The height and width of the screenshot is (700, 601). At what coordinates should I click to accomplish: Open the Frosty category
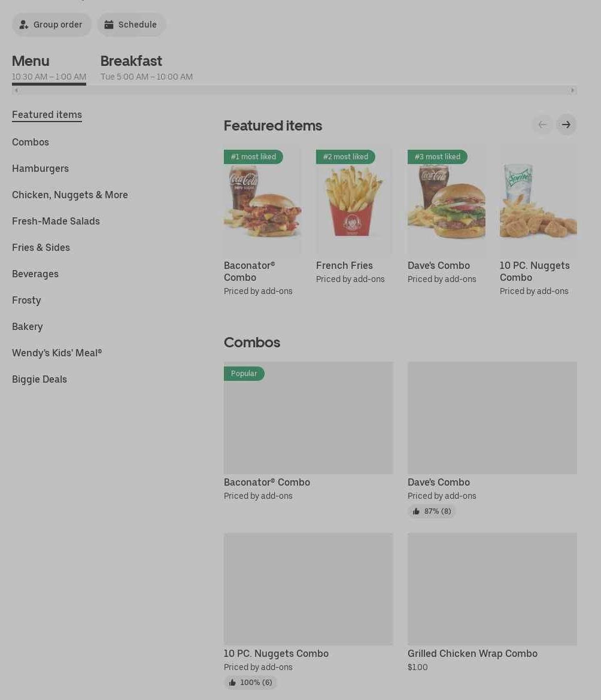[x=26, y=300]
